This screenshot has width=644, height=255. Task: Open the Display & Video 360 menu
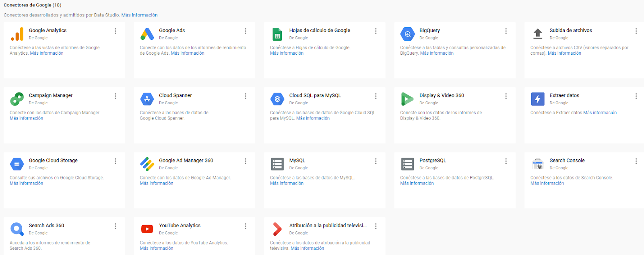pos(506,96)
